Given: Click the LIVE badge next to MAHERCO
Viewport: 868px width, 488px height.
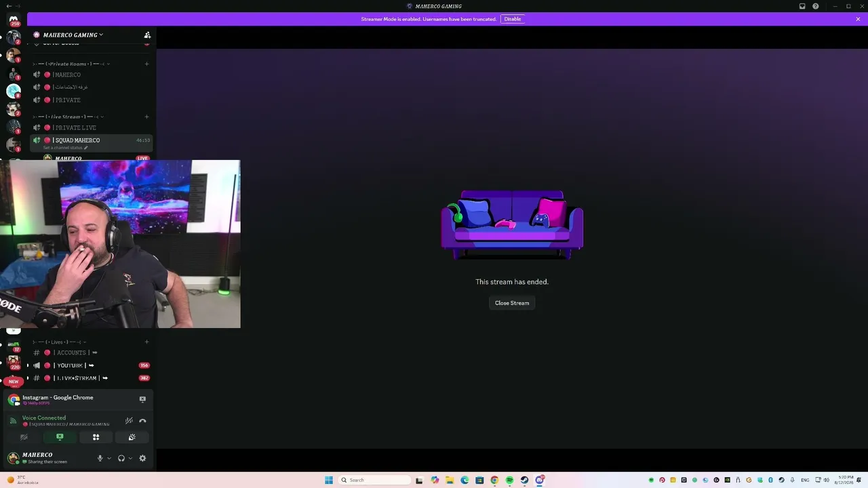Looking at the screenshot, I should click(142, 158).
